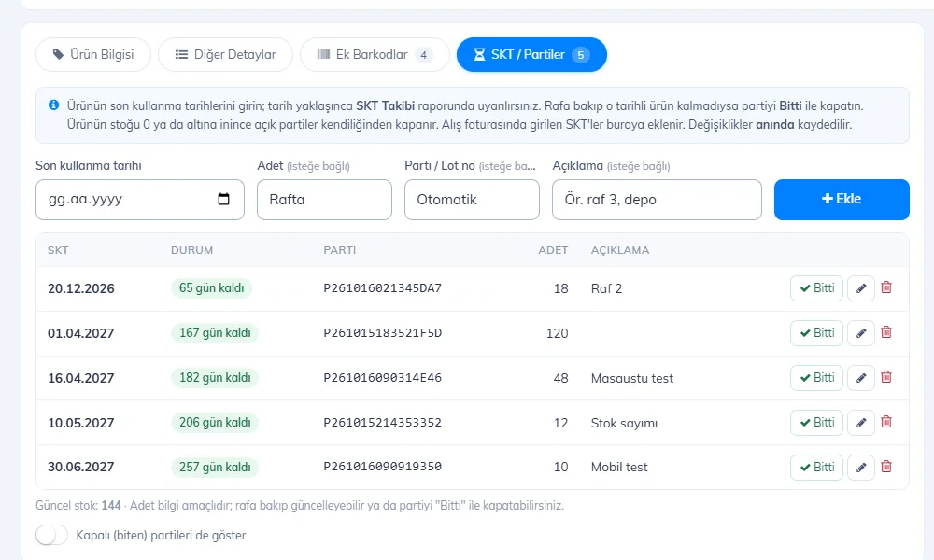Mark the 20.12.2026 batch as Bitti

816,288
